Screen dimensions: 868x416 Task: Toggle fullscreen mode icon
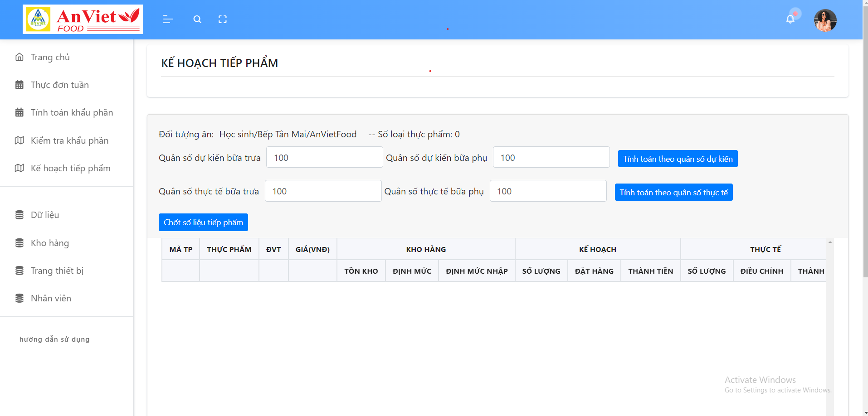(223, 19)
